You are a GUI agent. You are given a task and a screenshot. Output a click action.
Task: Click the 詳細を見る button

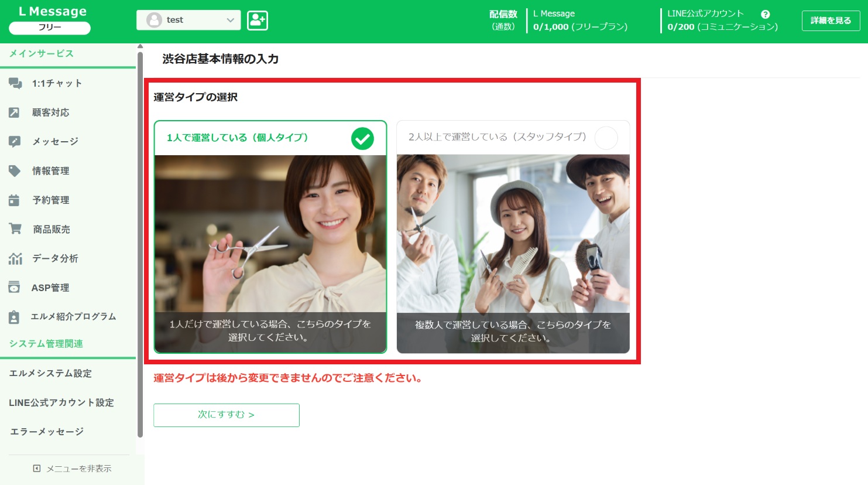coord(831,21)
